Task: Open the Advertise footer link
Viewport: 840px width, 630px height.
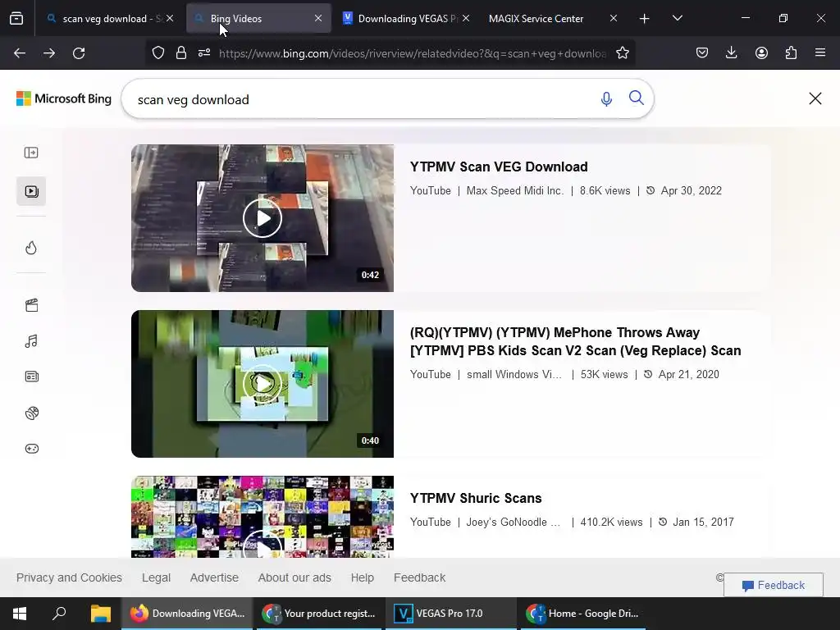Action: [214, 577]
